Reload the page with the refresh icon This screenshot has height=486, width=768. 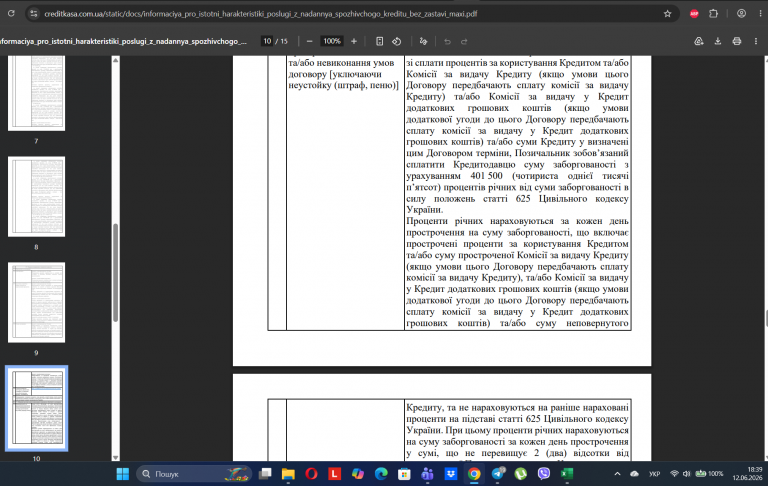11,14
